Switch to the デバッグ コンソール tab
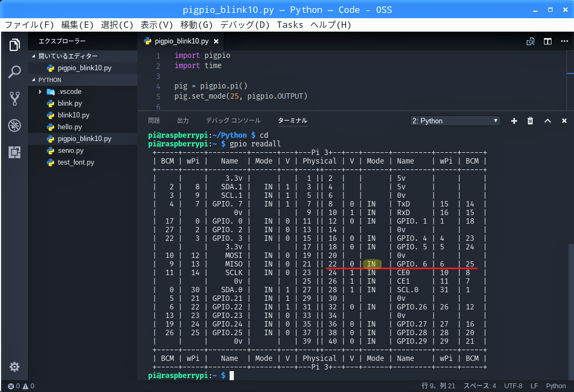The image size is (574, 392). point(233,121)
